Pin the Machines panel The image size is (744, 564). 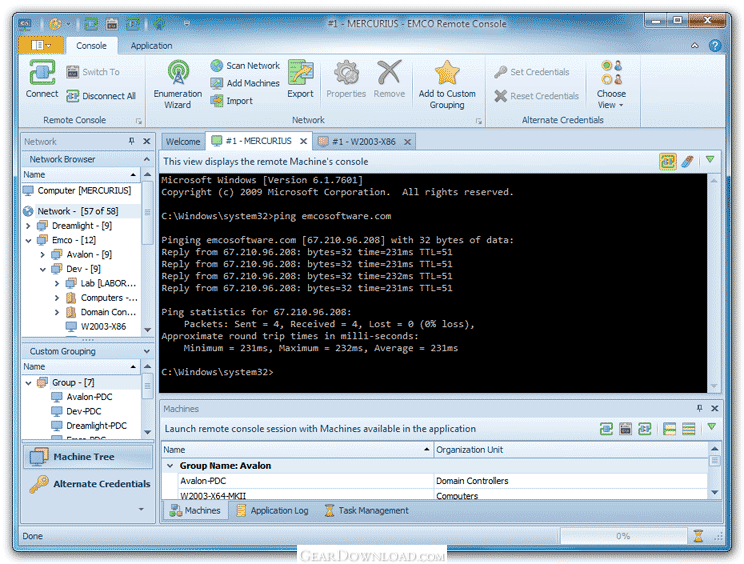pos(699,408)
